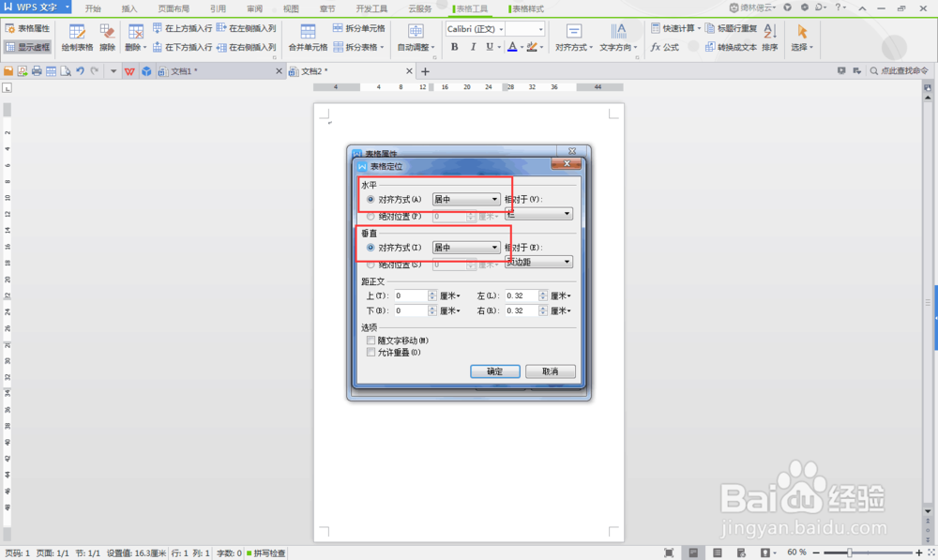Select the 绘制表格 draw table tool

pos(77,38)
